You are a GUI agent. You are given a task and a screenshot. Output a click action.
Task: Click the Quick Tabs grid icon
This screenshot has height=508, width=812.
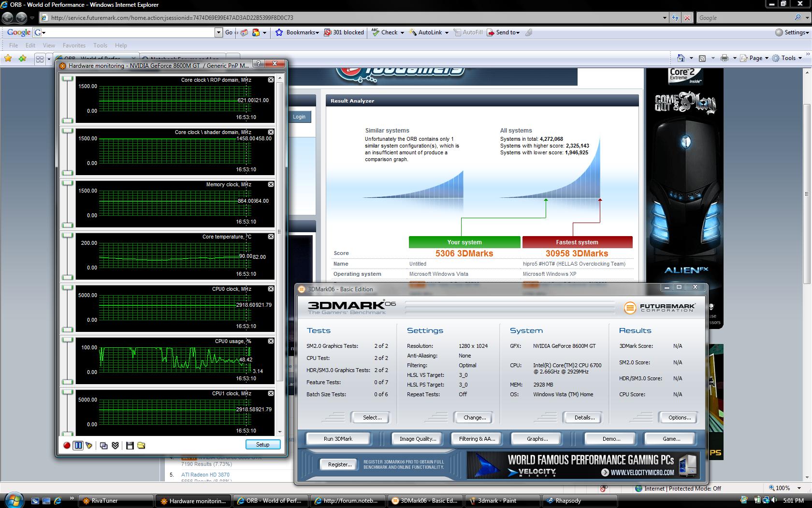(40, 59)
